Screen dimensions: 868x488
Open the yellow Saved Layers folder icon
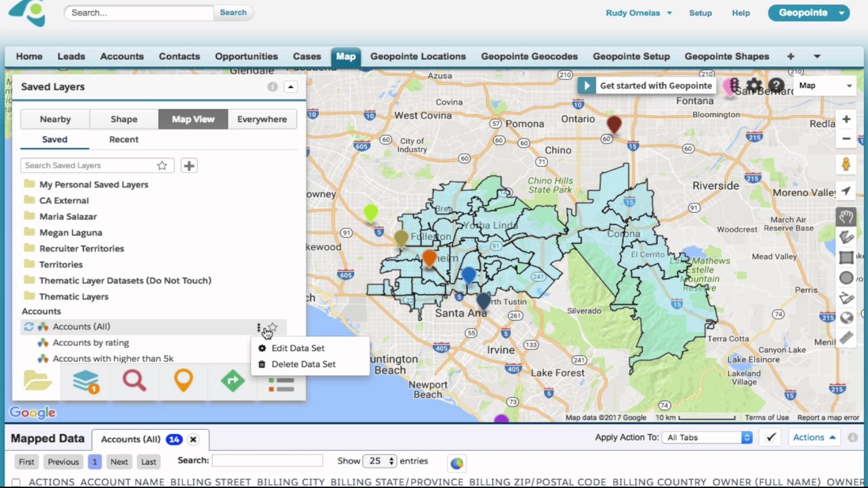37,381
